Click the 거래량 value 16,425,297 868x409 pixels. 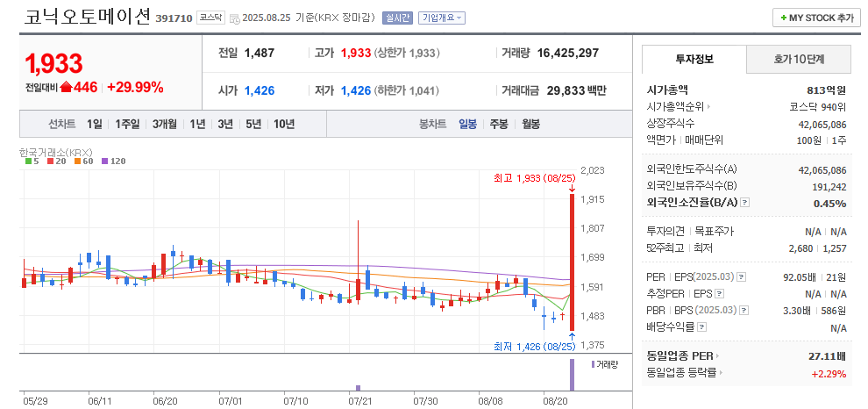(568, 54)
